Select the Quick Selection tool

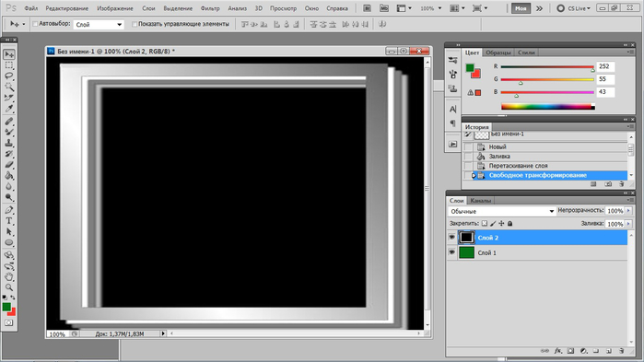pyautogui.click(x=9, y=87)
